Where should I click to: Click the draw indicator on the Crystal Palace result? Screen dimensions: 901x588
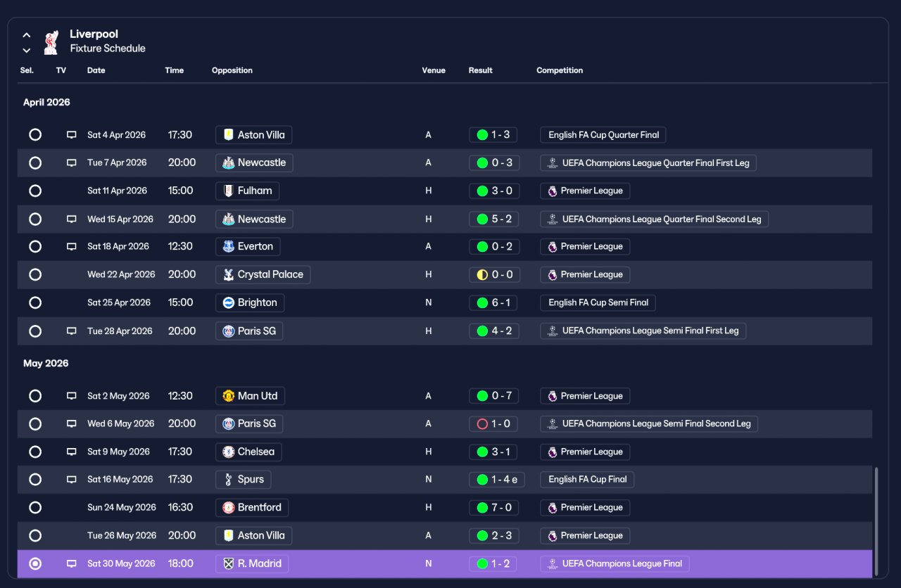coord(482,274)
